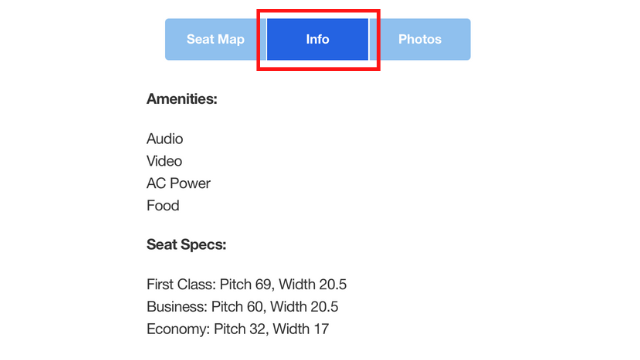The width and height of the screenshot is (640, 360).
Task: Click the Business pitch and width line
Action: (x=242, y=307)
